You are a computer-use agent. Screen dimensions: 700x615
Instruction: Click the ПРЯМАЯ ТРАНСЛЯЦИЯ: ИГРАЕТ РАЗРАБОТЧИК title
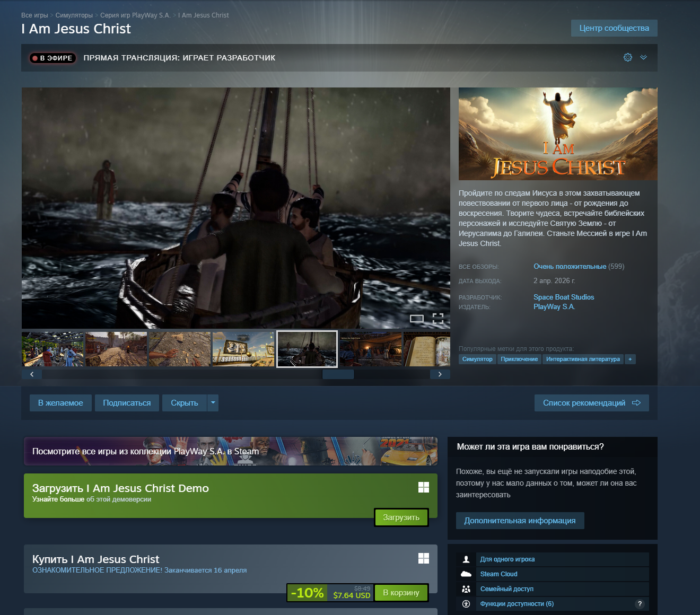[x=179, y=58]
